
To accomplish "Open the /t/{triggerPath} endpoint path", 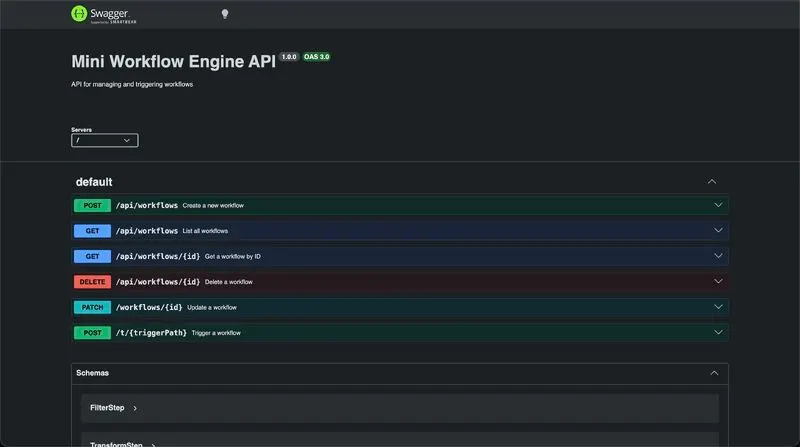I will point(151,333).
